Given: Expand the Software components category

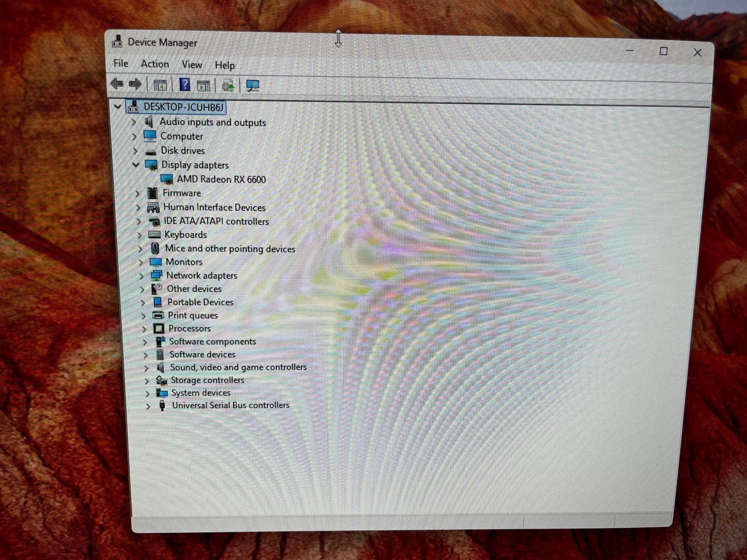Looking at the screenshot, I should tap(145, 342).
